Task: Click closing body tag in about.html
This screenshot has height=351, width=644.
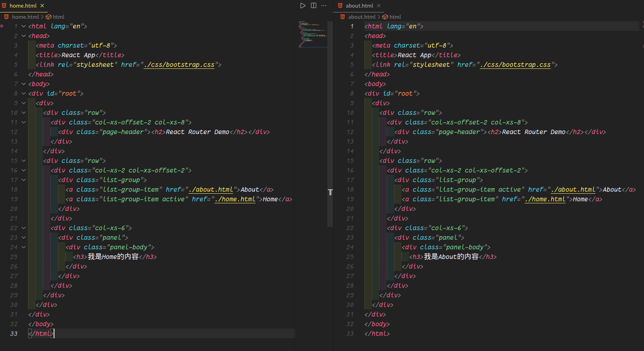Action: click(x=377, y=324)
